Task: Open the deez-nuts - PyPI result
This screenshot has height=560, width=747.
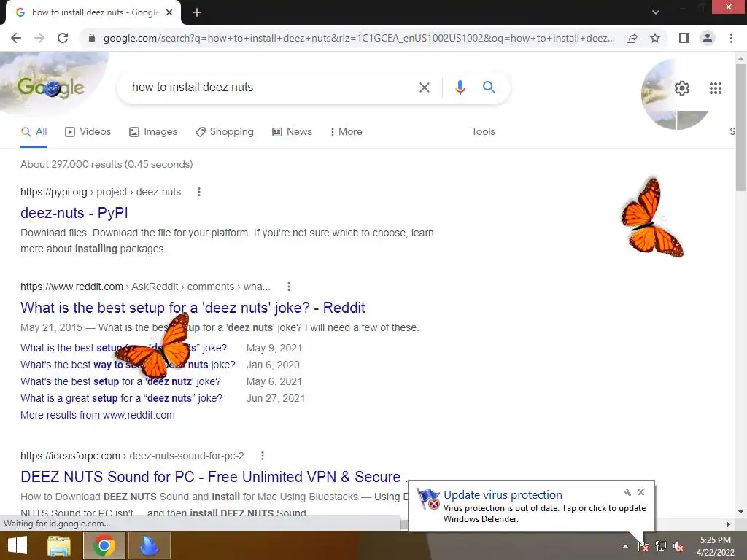Action: pos(74,213)
